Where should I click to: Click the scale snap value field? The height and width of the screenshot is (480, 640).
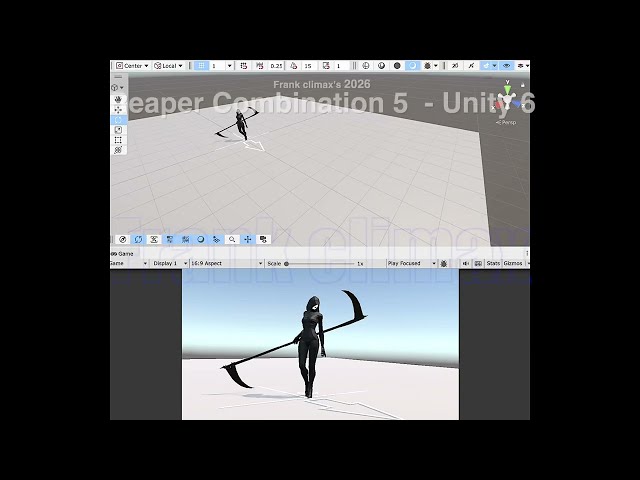click(342, 66)
